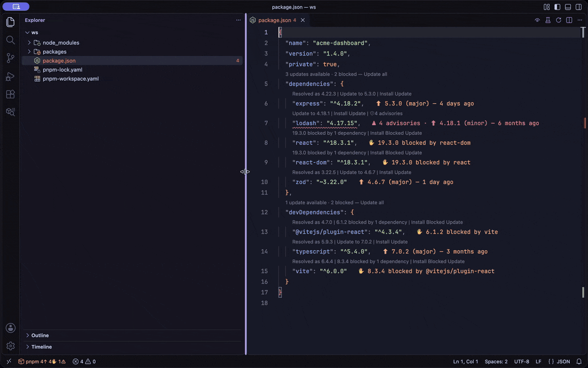Click Install Update above the lodash line
Screen dimensions: 588x368
coord(350,113)
